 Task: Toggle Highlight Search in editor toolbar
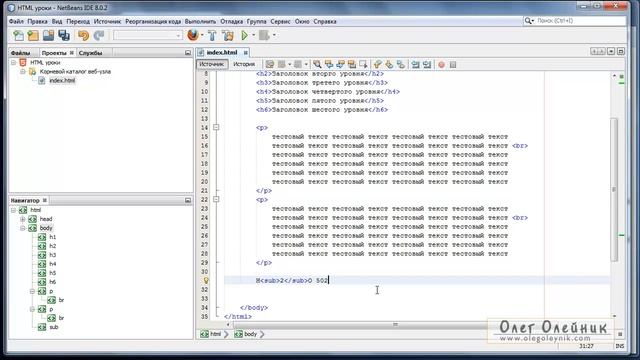(x=351, y=64)
